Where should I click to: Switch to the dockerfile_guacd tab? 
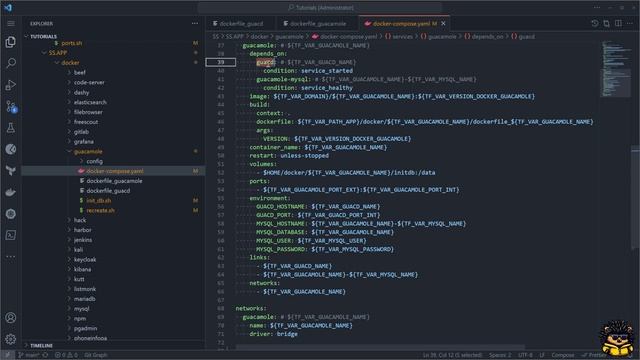click(x=241, y=24)
